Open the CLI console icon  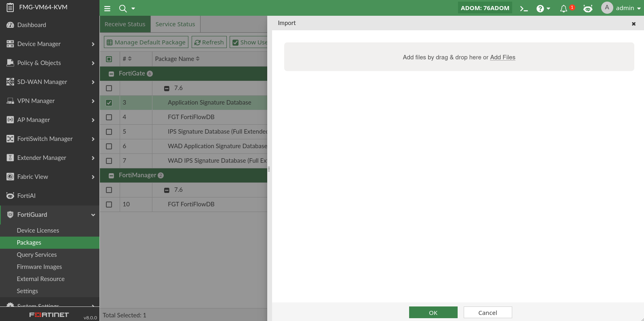point(524,8)
